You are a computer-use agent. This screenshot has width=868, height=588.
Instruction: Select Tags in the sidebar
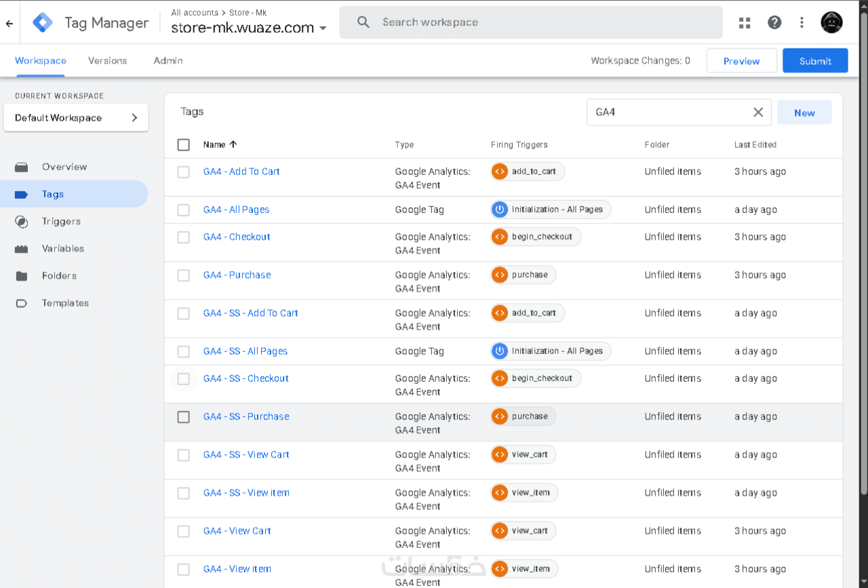coord(74,194)
